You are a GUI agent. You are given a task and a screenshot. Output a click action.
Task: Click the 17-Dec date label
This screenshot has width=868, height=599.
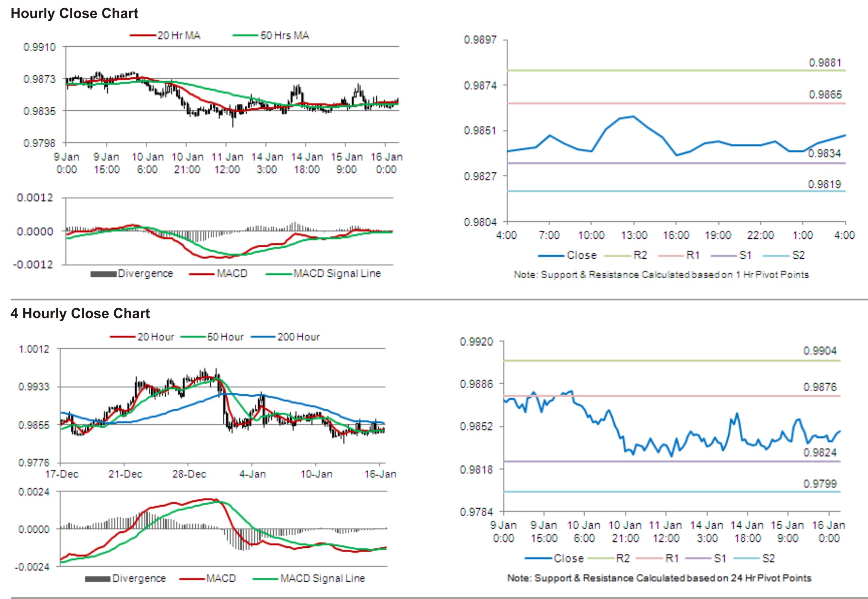62,474
